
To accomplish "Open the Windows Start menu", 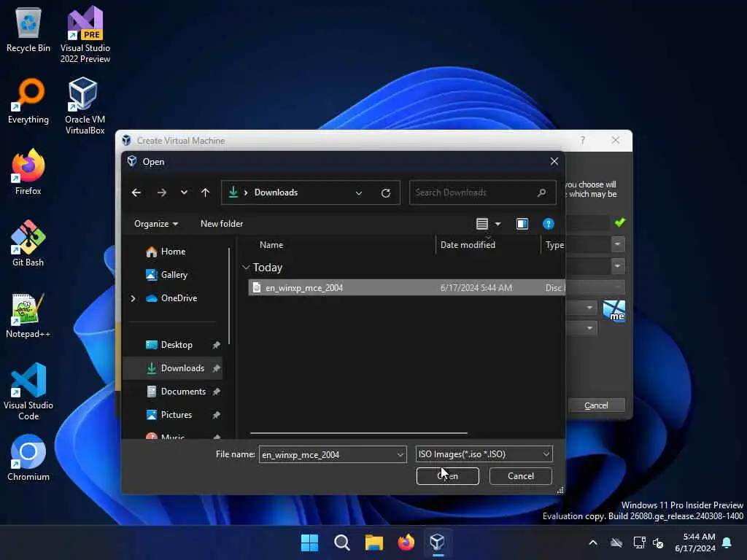I will pos(309,542).
